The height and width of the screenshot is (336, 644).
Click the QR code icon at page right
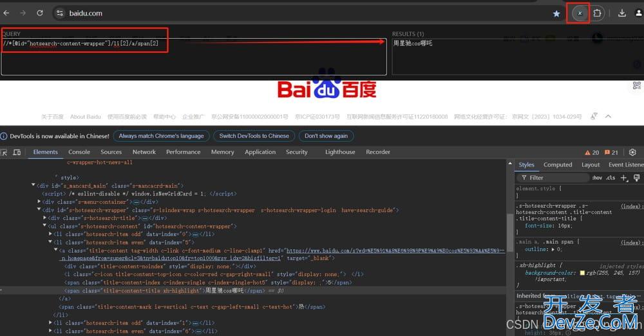coord(637,86)
